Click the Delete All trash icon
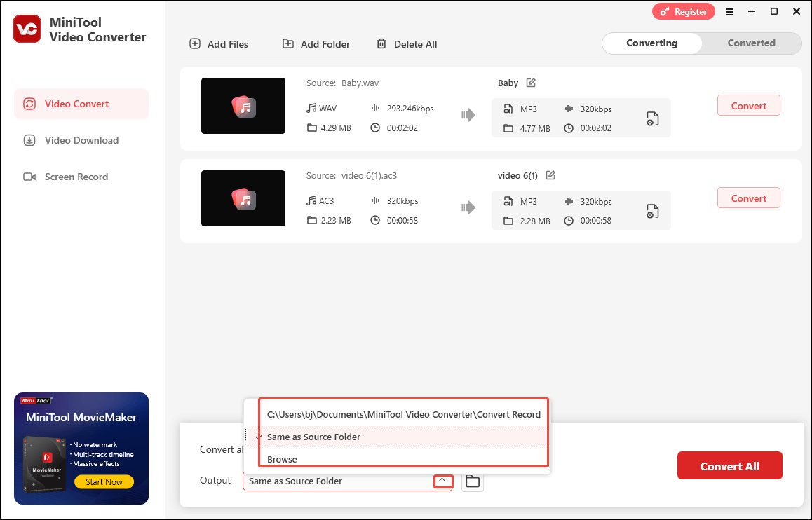The height and width of the screenshot is (520, 812). (381, 44)
